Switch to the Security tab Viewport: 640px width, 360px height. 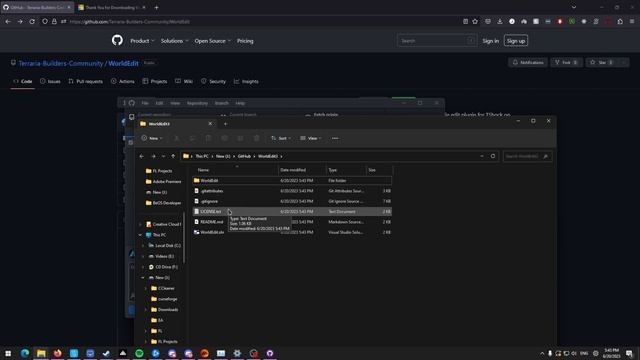(x=213, y=81)
